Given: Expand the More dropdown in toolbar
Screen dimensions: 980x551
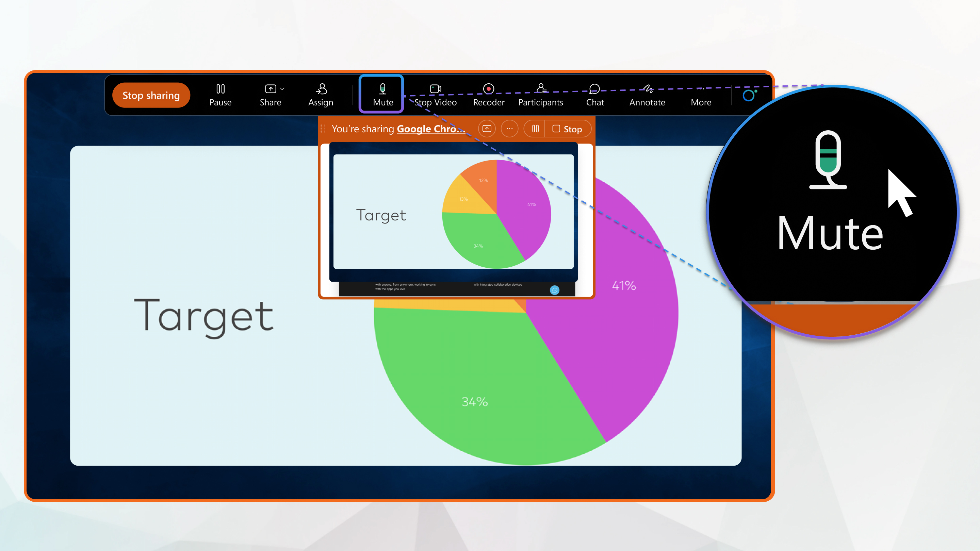Looking at the screenshot, I should coord(701,94).
